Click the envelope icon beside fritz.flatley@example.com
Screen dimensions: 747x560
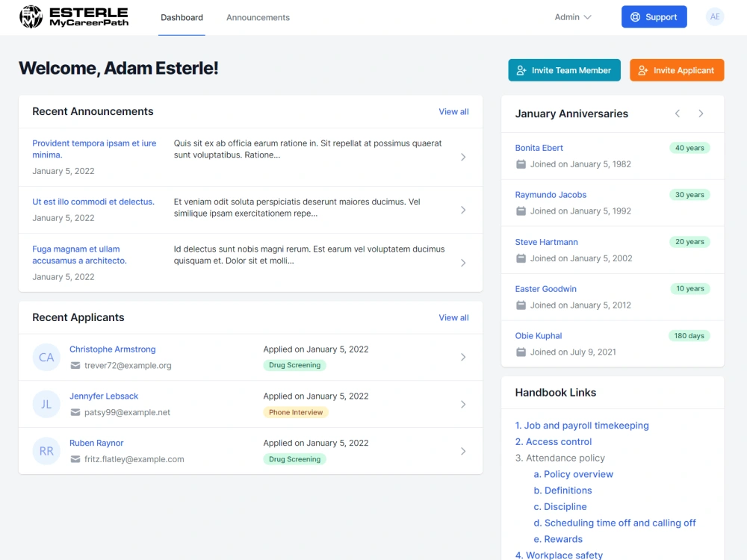point(75,459)
